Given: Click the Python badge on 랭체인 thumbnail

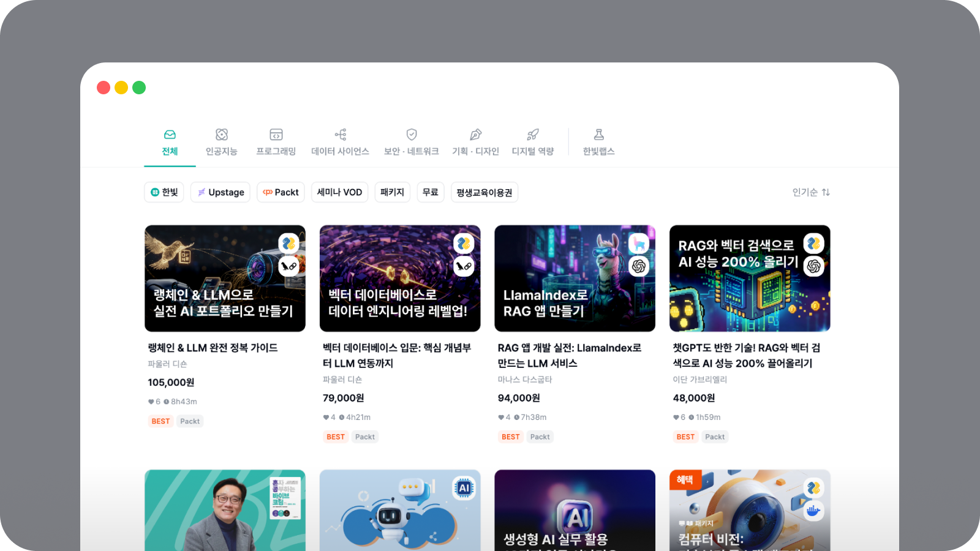Looking at the screenshot, I should pyautogui.click(x=289, y=244).
